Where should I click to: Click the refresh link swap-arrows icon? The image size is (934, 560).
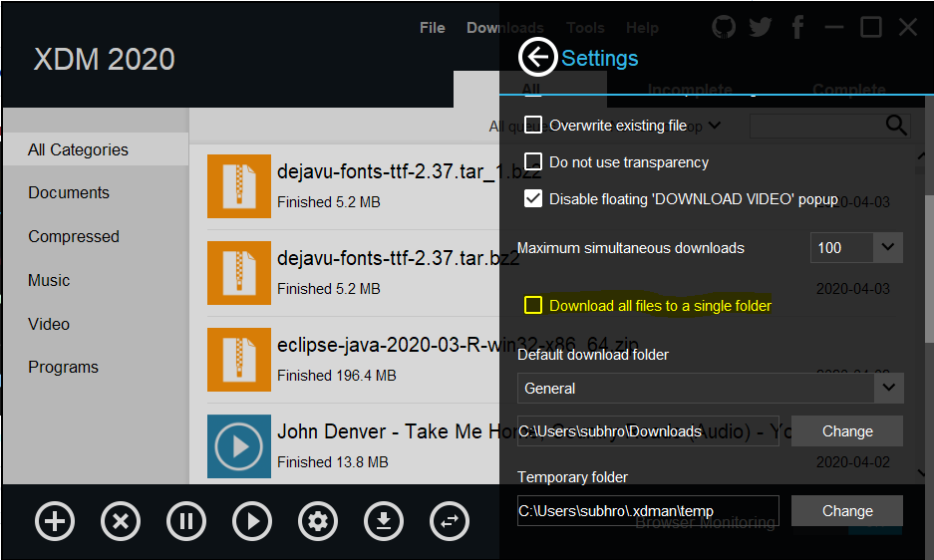point(450,521)
